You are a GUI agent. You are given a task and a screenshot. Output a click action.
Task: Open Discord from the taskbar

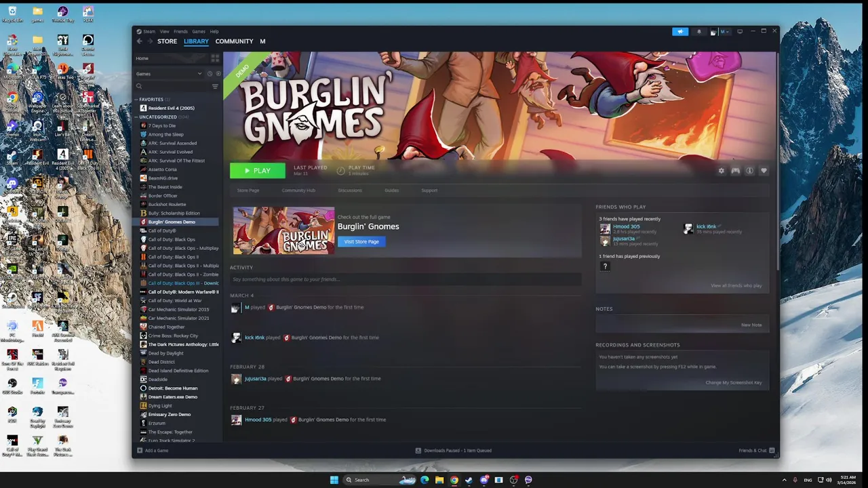[484, 480]
